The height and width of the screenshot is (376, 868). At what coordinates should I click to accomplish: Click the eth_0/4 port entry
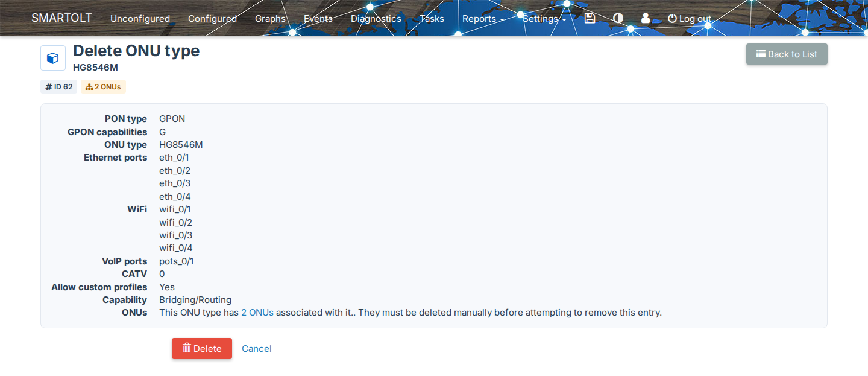click(x=175, y=197)
